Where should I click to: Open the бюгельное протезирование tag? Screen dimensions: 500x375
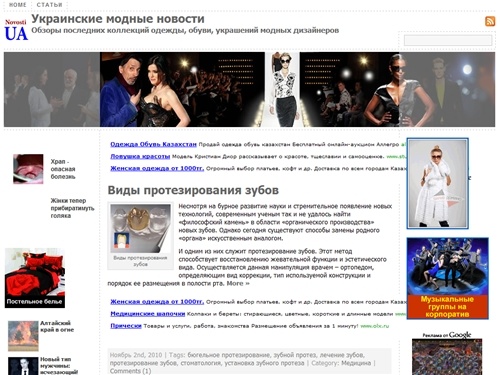(228, 355)
